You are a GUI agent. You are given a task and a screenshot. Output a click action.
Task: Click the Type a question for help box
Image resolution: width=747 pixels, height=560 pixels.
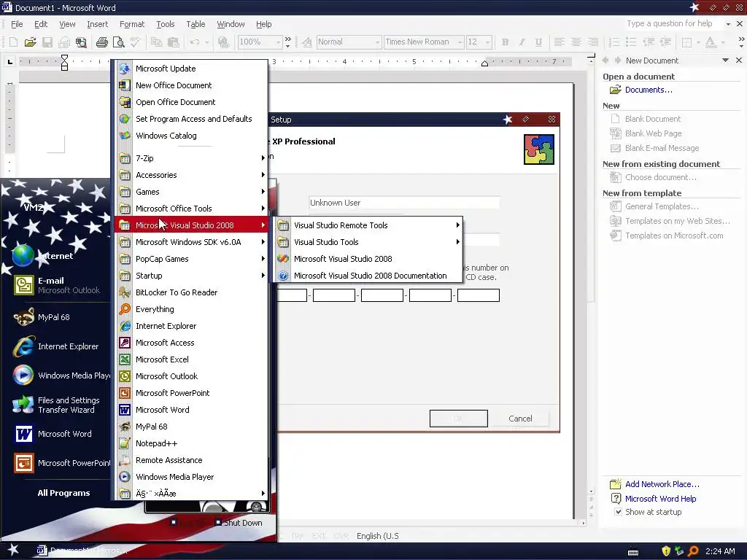coord(670,24)
